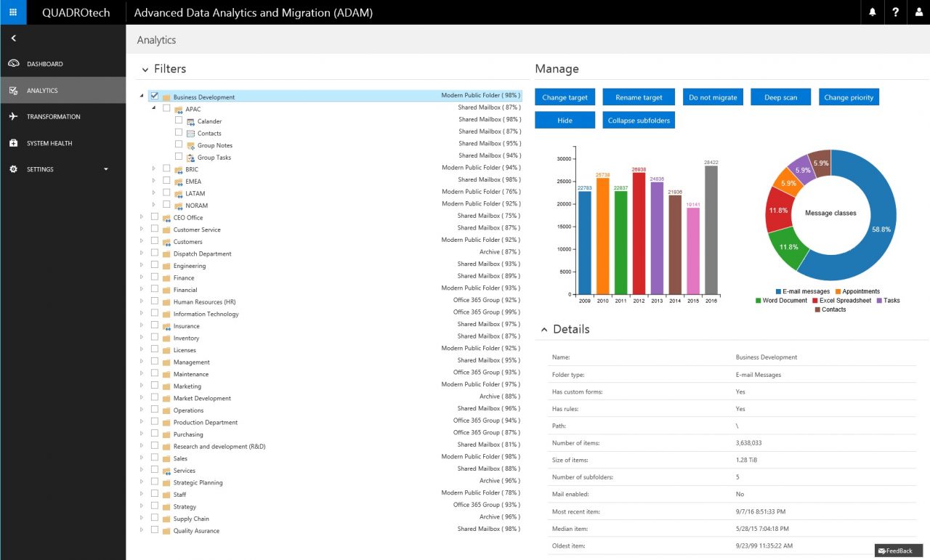Click the Calander calendar folder icon
930x560 pixels.
190,121
